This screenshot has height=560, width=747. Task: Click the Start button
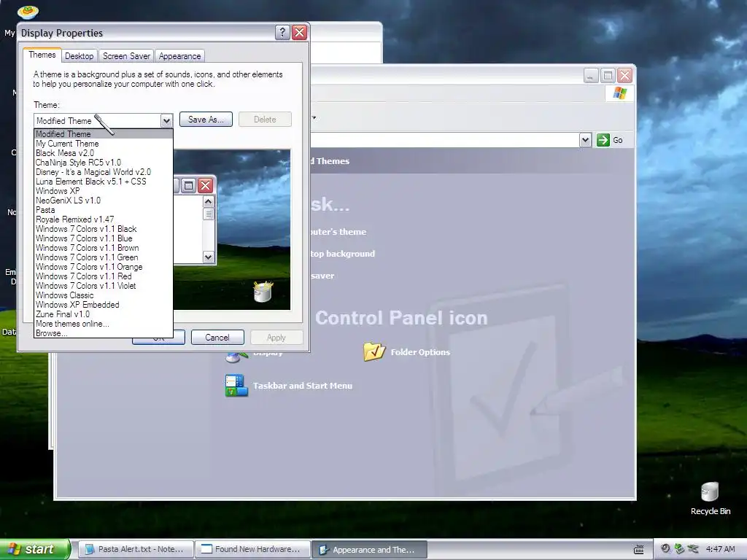click(34, 549)
